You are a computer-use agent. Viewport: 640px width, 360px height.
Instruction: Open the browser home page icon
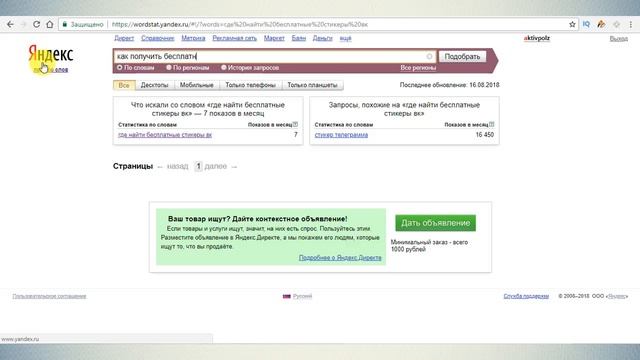click(x=49, y=24)
